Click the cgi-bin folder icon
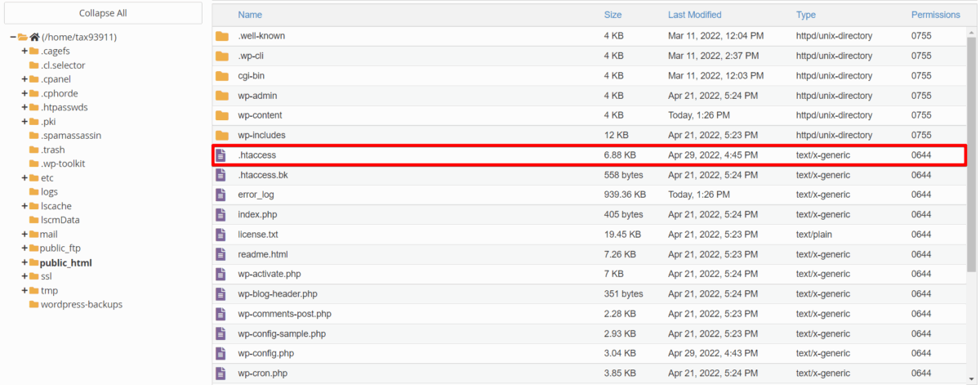Screen dimensions: 980x385 tap(221, 76)
